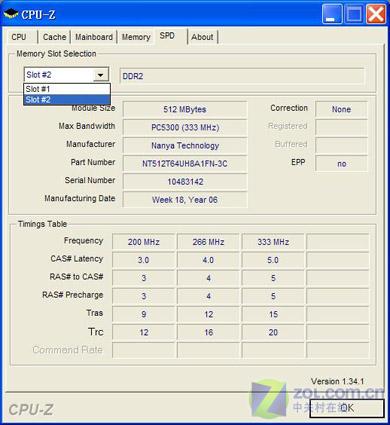The image size is (390, 425).
Task: Click the DDR2 memory type field
Action: point(242,76)
